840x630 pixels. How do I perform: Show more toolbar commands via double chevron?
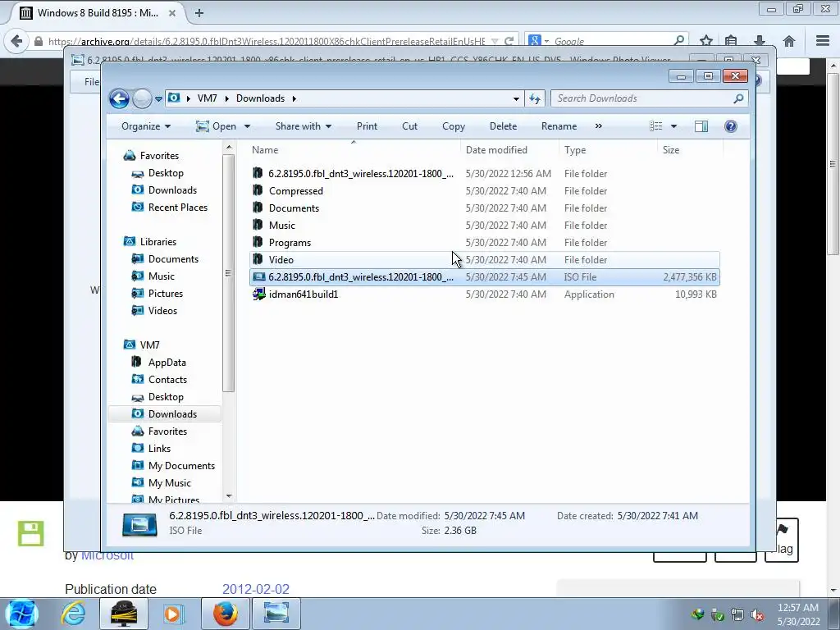[x=598, y=126]
